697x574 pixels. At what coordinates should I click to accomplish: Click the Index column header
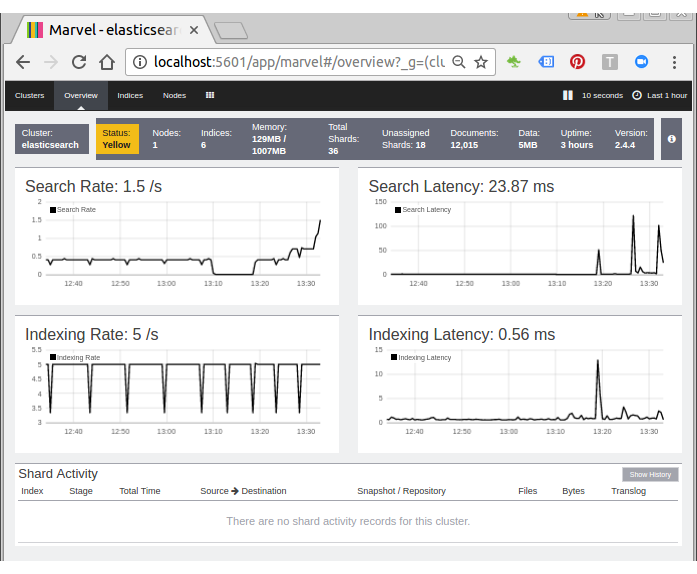click(32, 491)
